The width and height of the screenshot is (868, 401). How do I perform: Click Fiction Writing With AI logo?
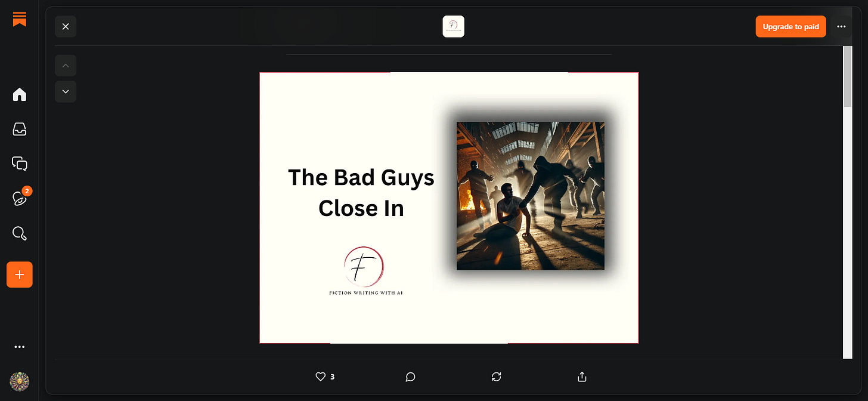coord(366,271)
